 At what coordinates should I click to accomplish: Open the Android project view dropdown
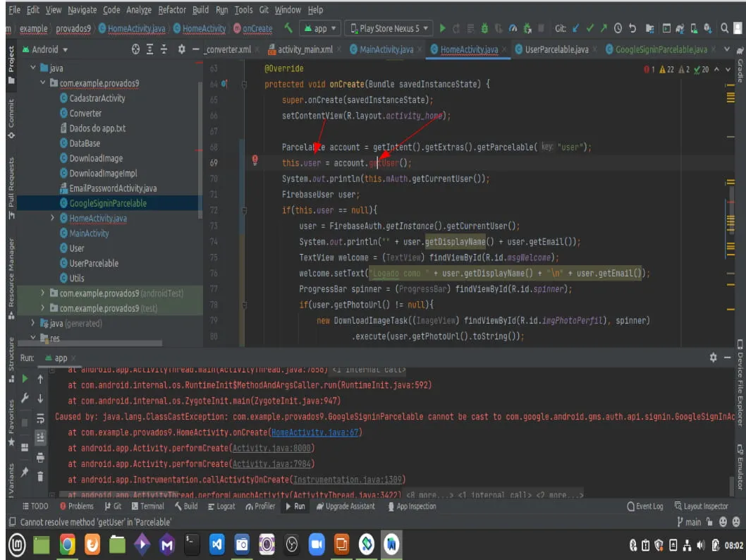point(49,49)
